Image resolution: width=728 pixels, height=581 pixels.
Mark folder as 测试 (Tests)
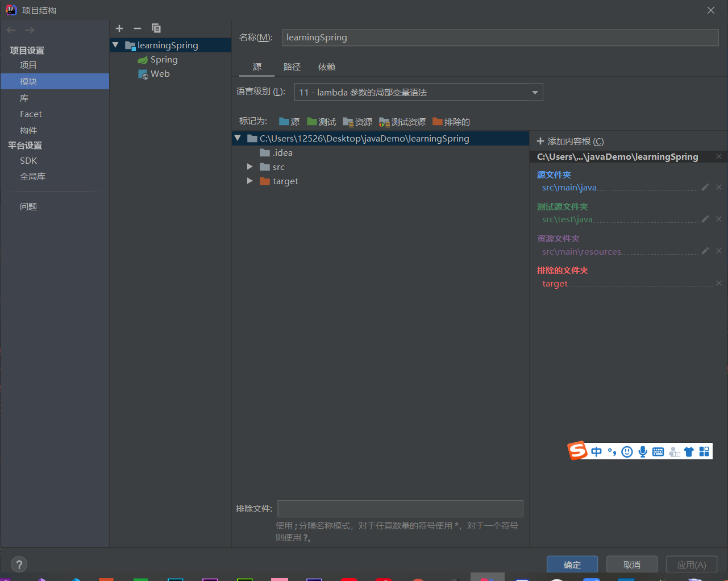(321, 122)
